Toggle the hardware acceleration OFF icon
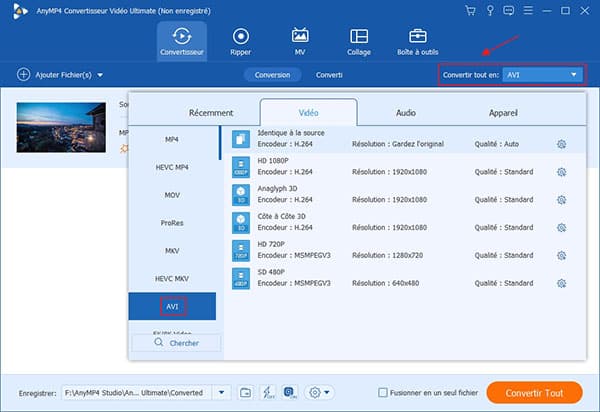Viewport: 600px width, 412px height. (x=267, y=392)
